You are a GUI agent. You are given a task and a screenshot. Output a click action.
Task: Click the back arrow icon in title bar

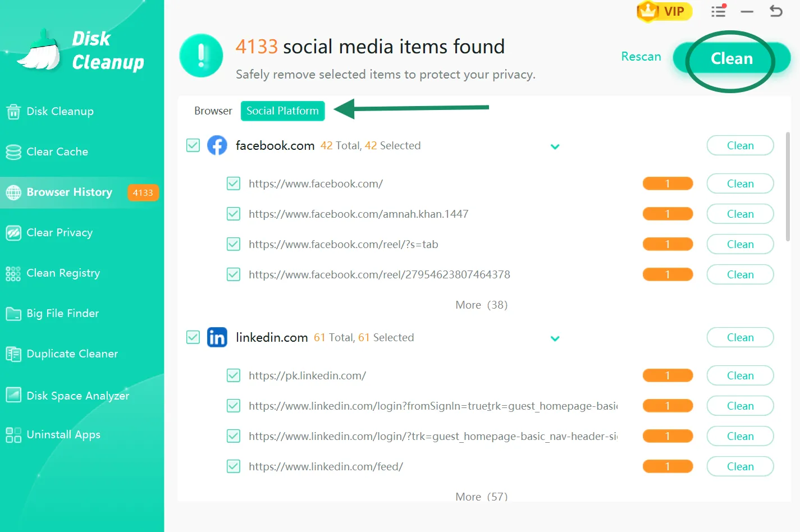[x=776, y=11]
